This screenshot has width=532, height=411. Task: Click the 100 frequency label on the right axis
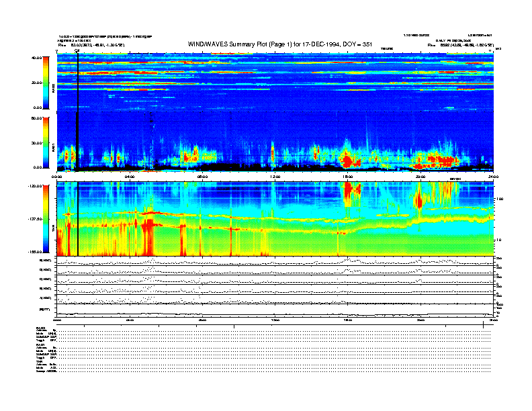click(500, 199)
